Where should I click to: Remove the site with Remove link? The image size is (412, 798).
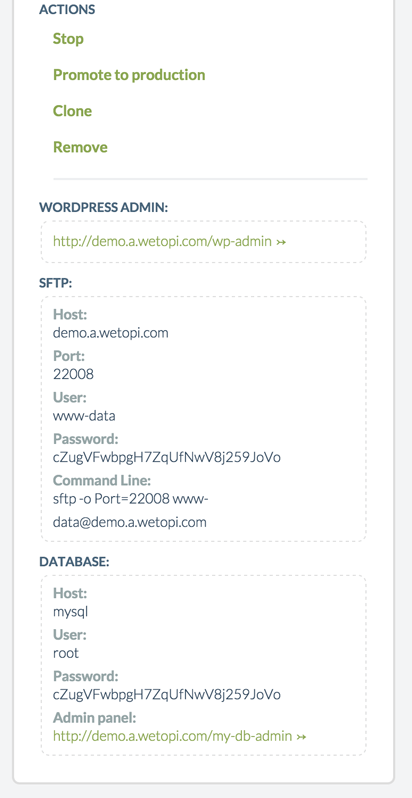coord(80,147)
